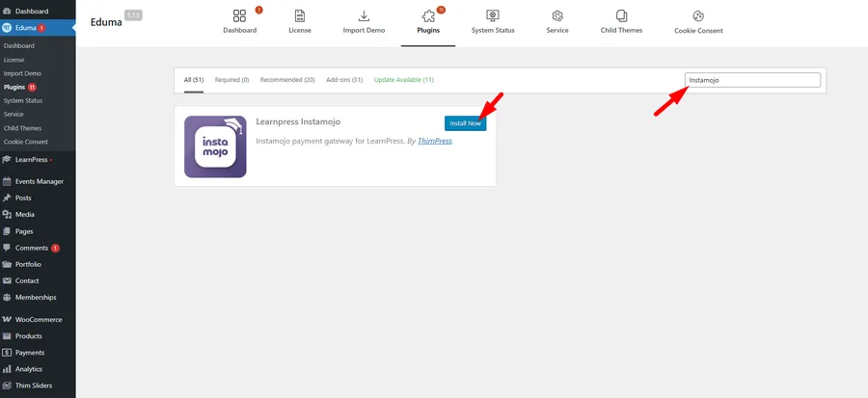This screenshot has width=868, height=398.
Task: Open System Status in sidebar submenu
Action: tap(23, 100)
